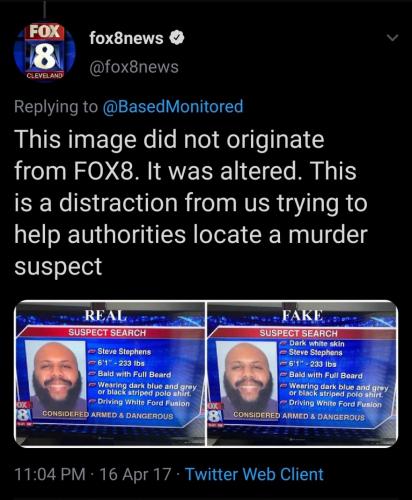
Task: Click the suspect photo in the FAKE image
Action: [247, 377]
